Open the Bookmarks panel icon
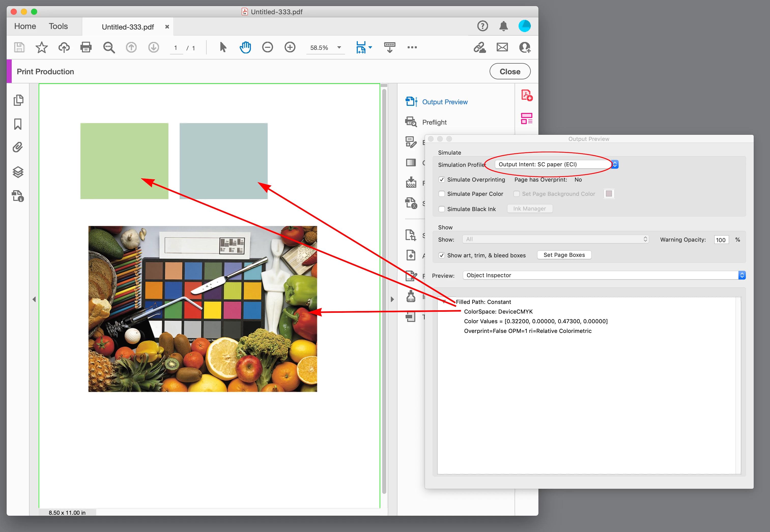Viewport: 770px width, 532px height. coord(18,124)
